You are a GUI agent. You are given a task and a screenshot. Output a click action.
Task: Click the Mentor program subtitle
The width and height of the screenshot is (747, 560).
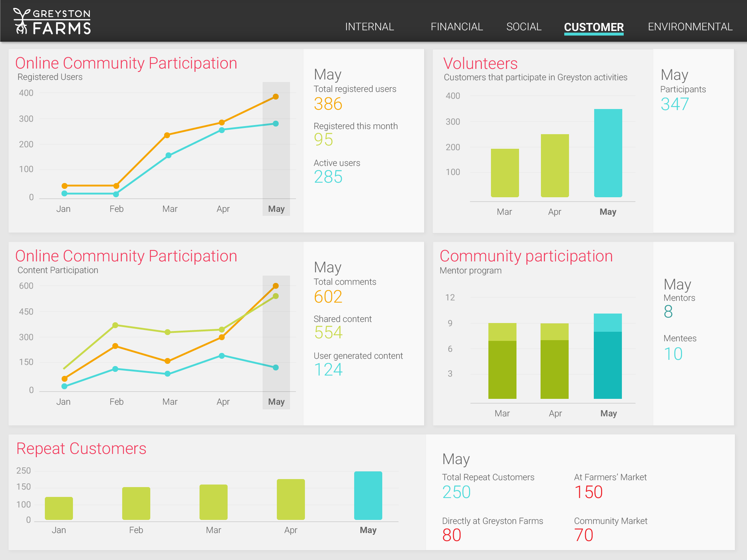point(471,271)
